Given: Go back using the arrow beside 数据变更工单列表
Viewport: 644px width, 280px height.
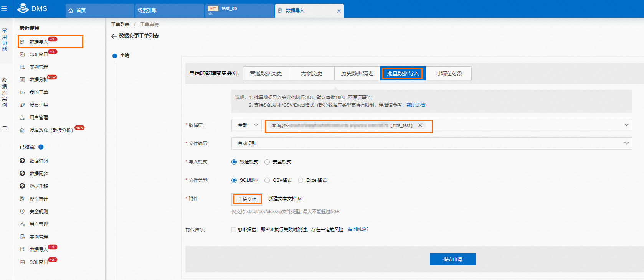Looking at the screenshot, I should (114, 36).
